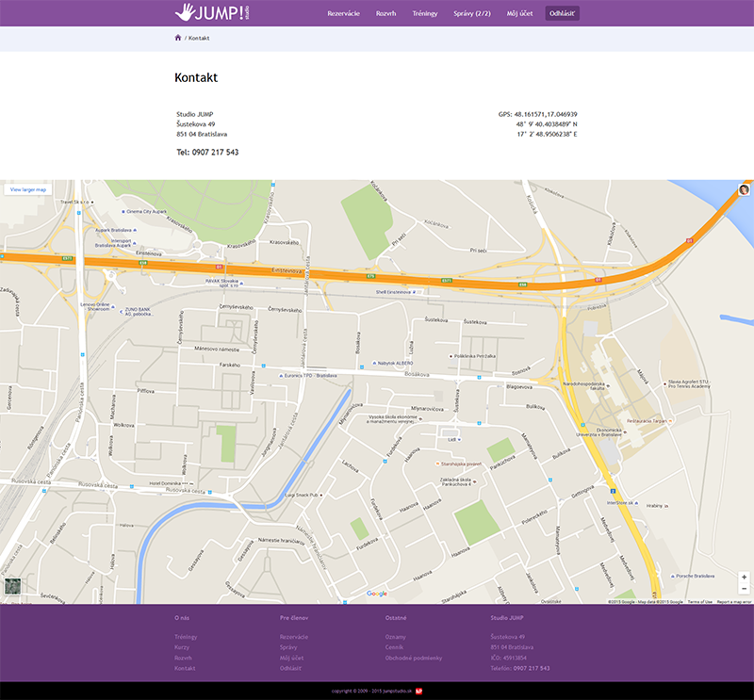Click the Odhlásiť button in header
The width and height of the screenshot is (754, 700).
coord(562,13)
